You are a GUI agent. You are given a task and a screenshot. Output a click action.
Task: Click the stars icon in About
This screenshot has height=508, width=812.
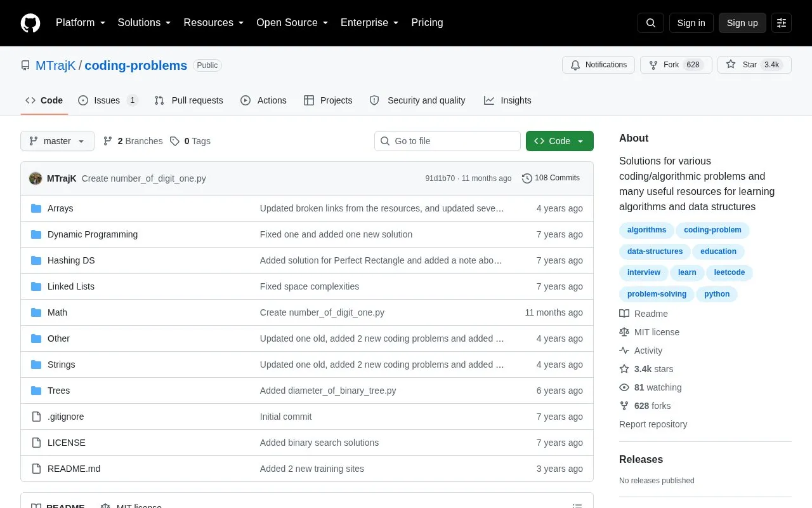pos(624,369)
